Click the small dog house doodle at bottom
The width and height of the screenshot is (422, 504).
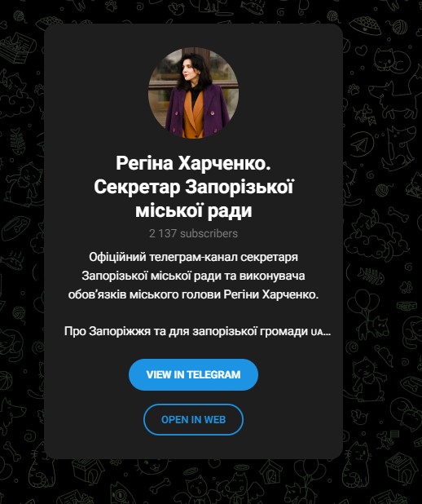270,473
